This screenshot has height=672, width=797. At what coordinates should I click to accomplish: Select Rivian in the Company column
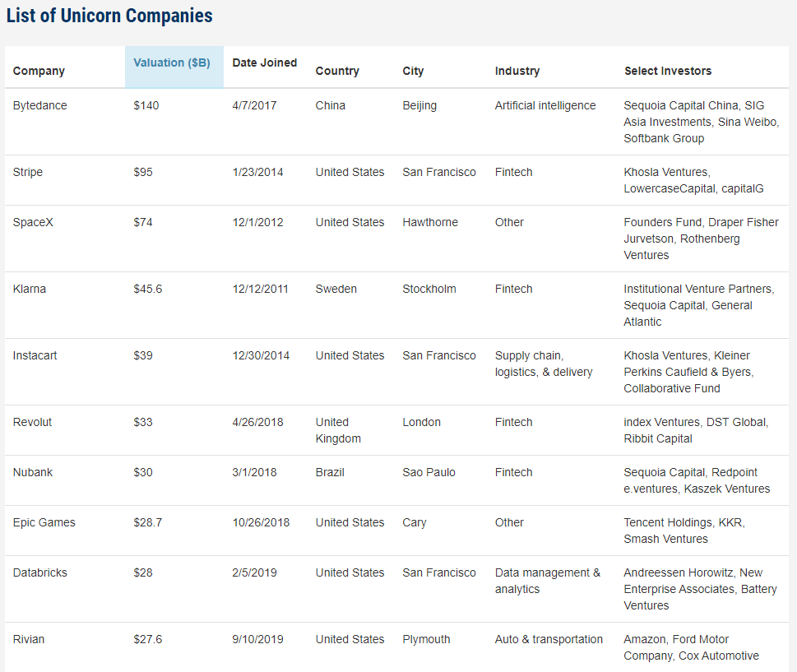tap(30, 639)
